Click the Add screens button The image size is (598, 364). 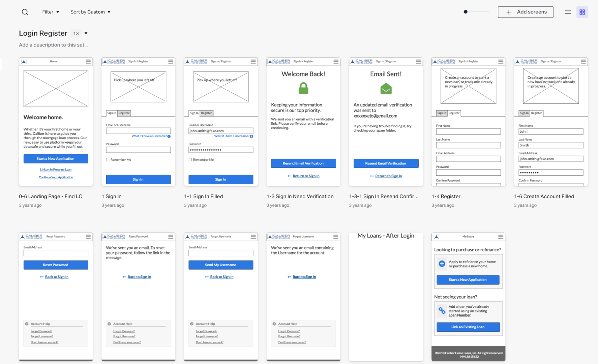coord(525,12)
